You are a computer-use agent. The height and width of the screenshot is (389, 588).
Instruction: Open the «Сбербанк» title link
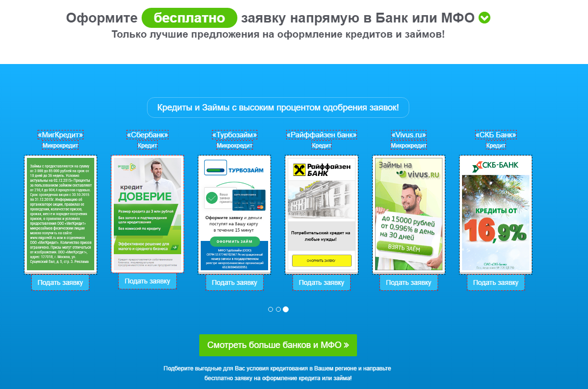coord(147,135)
